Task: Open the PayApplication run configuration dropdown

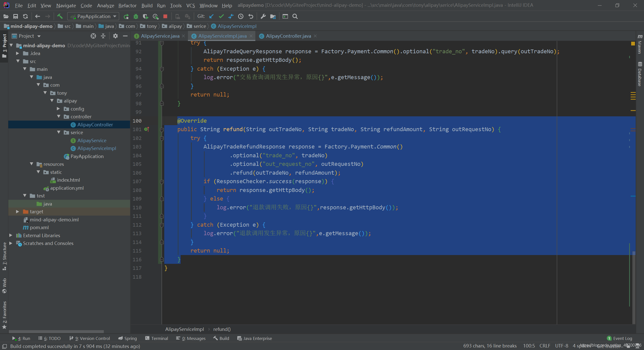Action: (94, 16)
